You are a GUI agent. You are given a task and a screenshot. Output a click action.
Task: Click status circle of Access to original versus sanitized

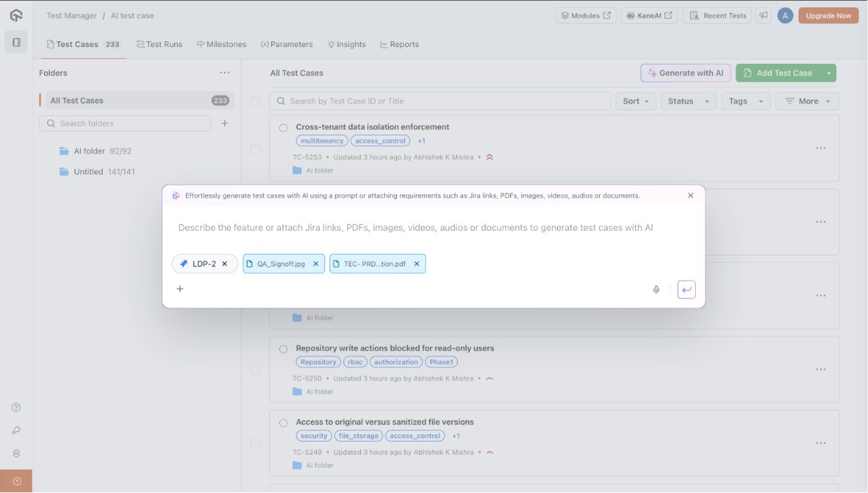pos(284,423)
